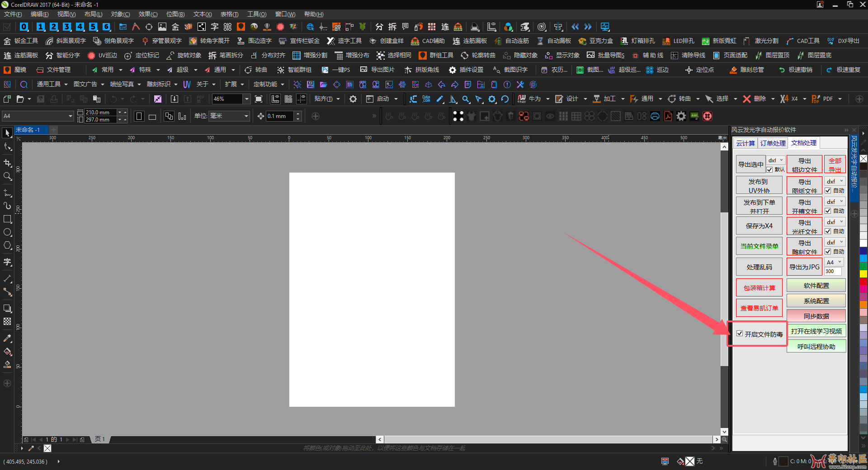Pick the yellow color swatch in palette
Viewport: 868px width, 470px height.
tap(863, 273)
